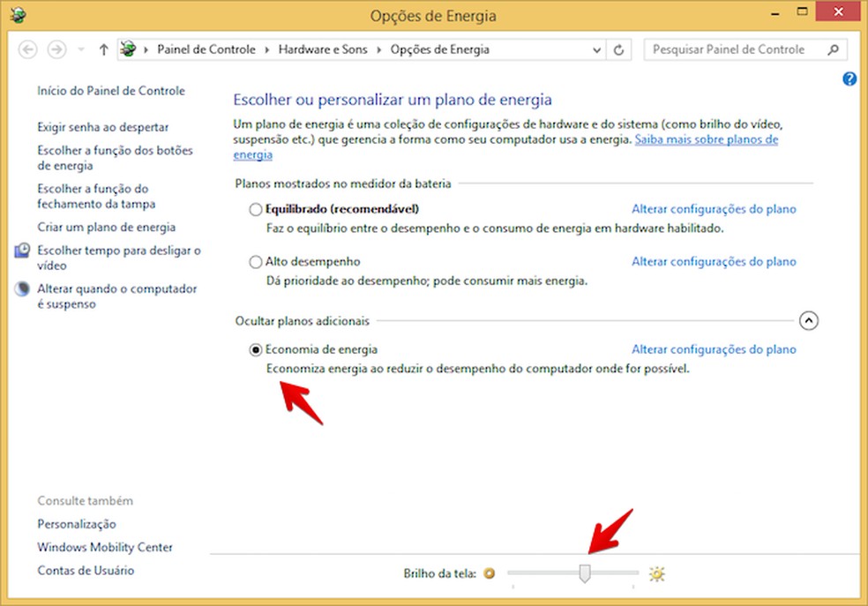Expand arrow after Painel de Controle breadcrumb
This screenshot has height=606, width=868.
point(266,49)
